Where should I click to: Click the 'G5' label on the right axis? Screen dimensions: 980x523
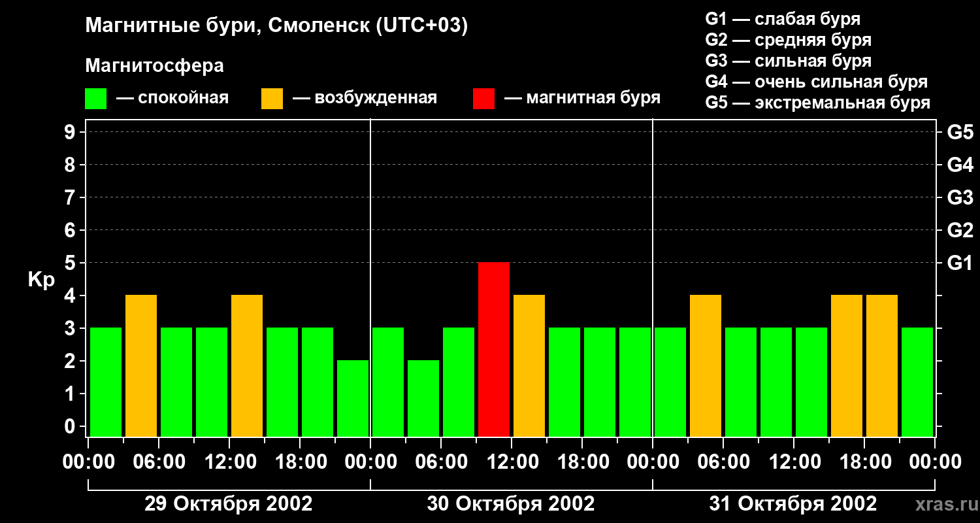960,132
